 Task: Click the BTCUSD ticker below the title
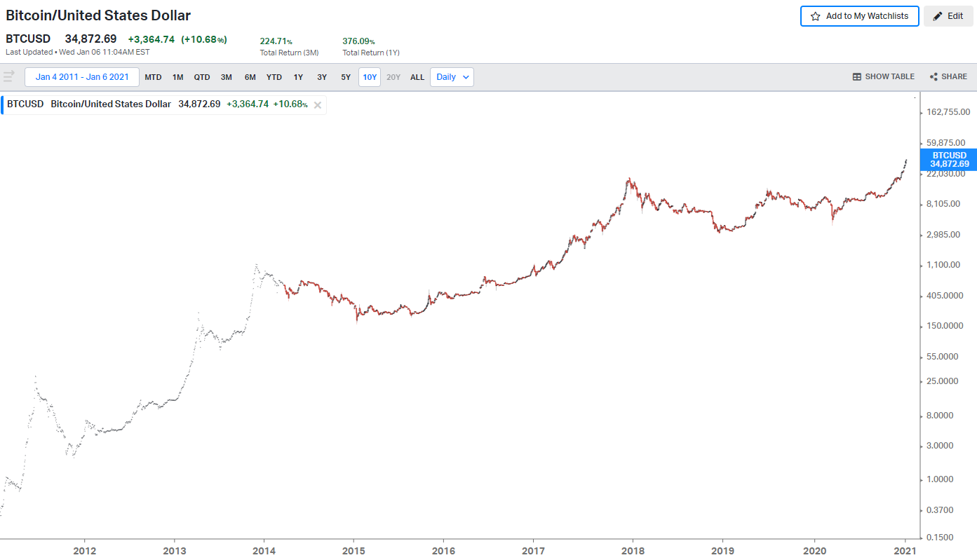[x=28, y=39]
